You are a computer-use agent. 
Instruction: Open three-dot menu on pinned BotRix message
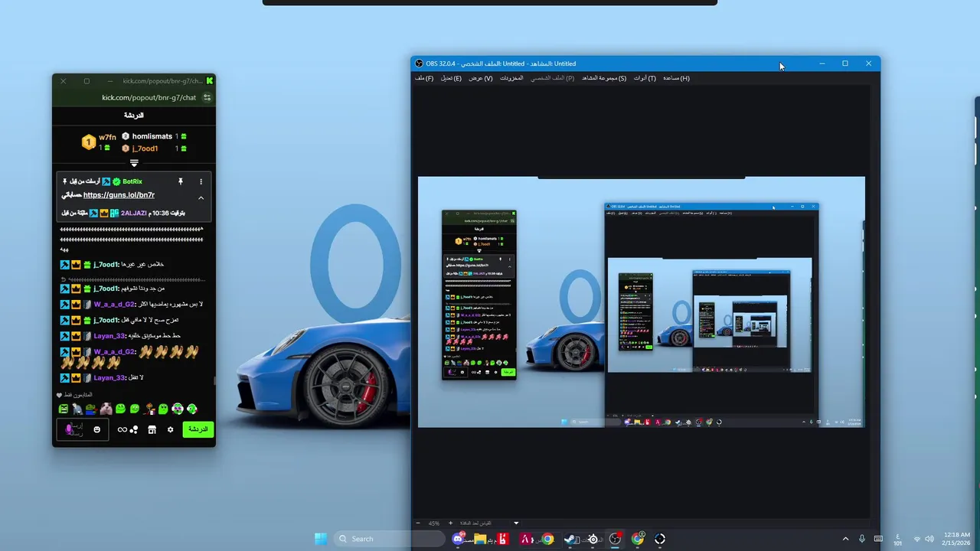pos(201,181)
